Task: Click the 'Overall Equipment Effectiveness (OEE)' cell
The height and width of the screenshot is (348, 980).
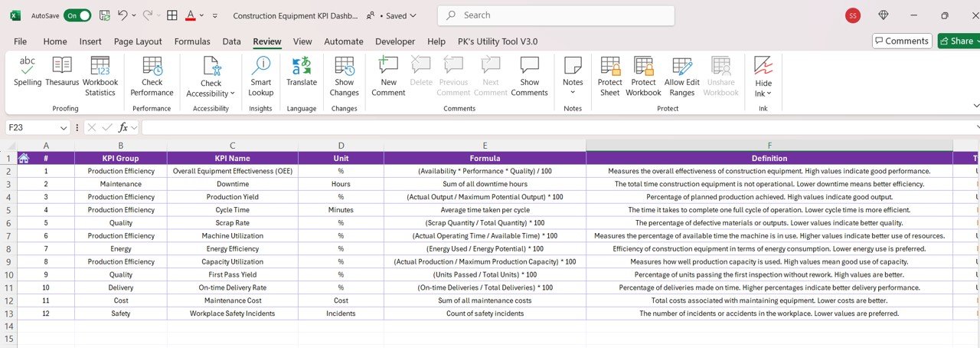Action: tap(232, 171)
